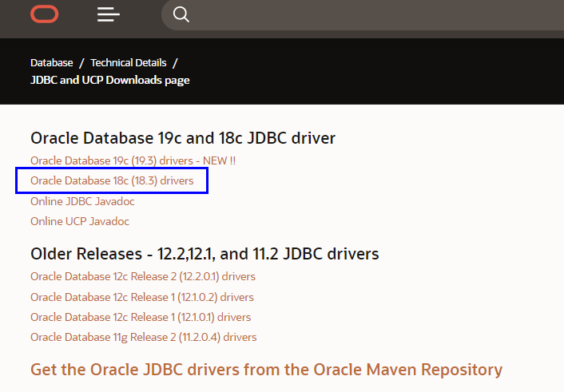Click the red Oracle logo icon
This screenshot has height=392, width=564.
(x=45, y=14)
